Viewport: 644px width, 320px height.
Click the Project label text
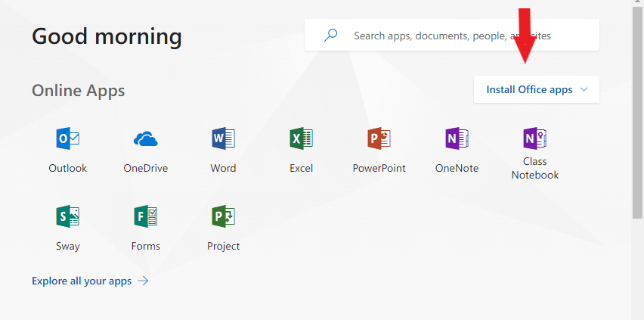point(224,246)
